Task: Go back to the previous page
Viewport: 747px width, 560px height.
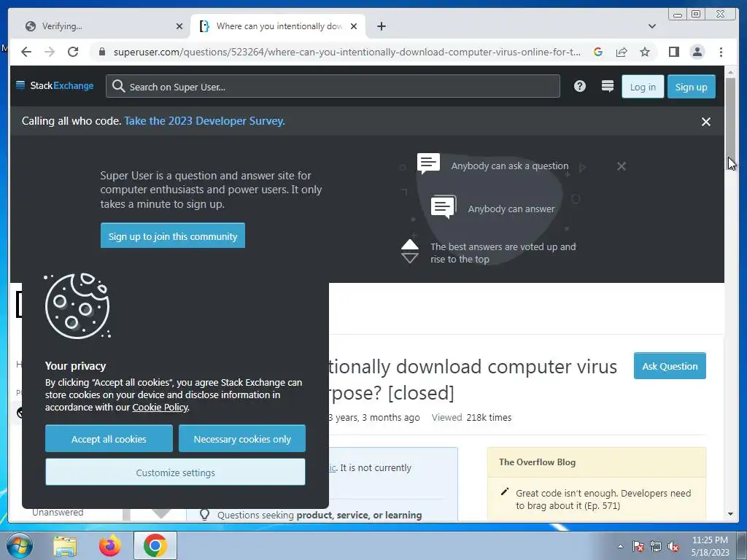Action: pyautogui.click(x=26, y=52)
